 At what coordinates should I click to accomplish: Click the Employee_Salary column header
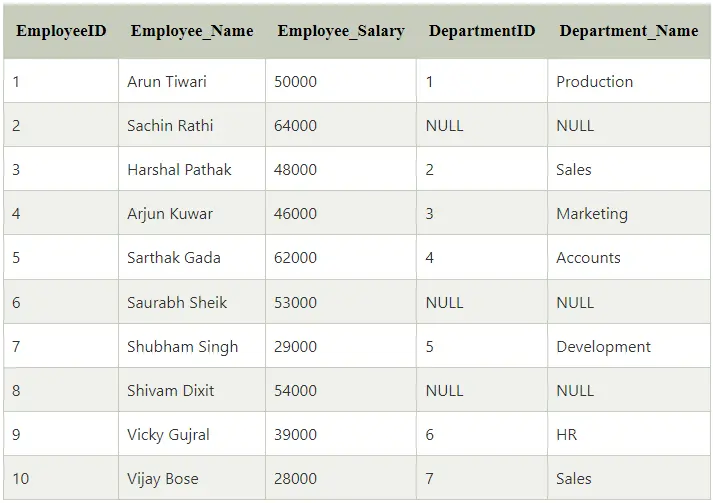pyautogui.click(x=341, y=31)
